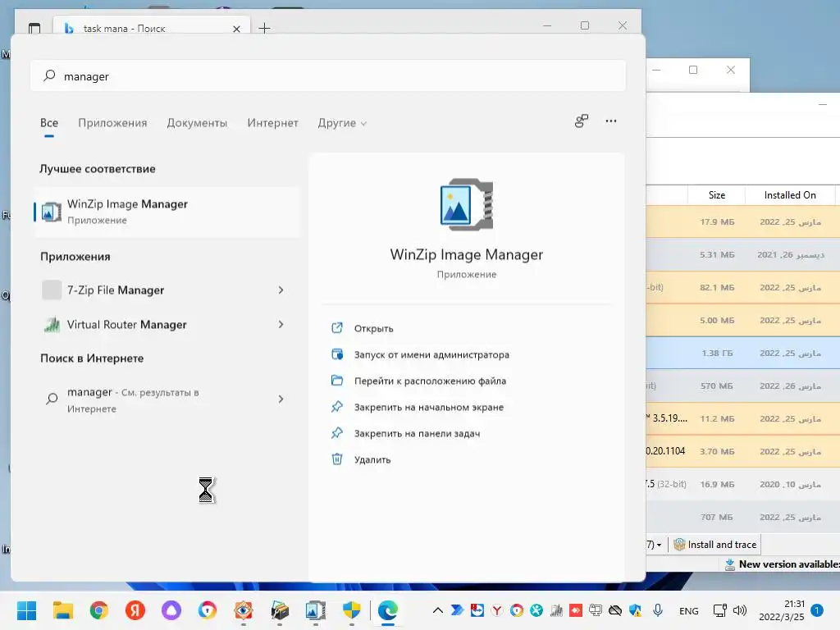Expand the 'Другие' filter dropdown
Viewport: 840px width, 630px height.
click(342, 123)
